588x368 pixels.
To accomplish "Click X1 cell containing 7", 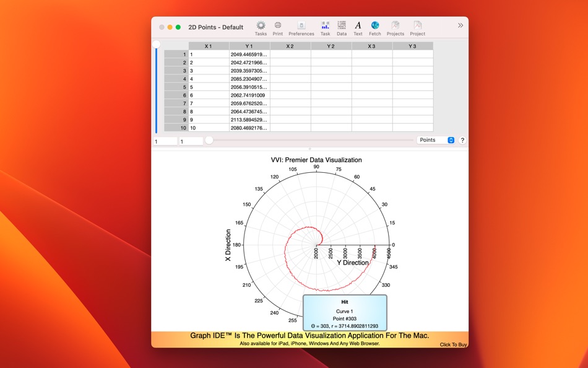I will 209,103.
